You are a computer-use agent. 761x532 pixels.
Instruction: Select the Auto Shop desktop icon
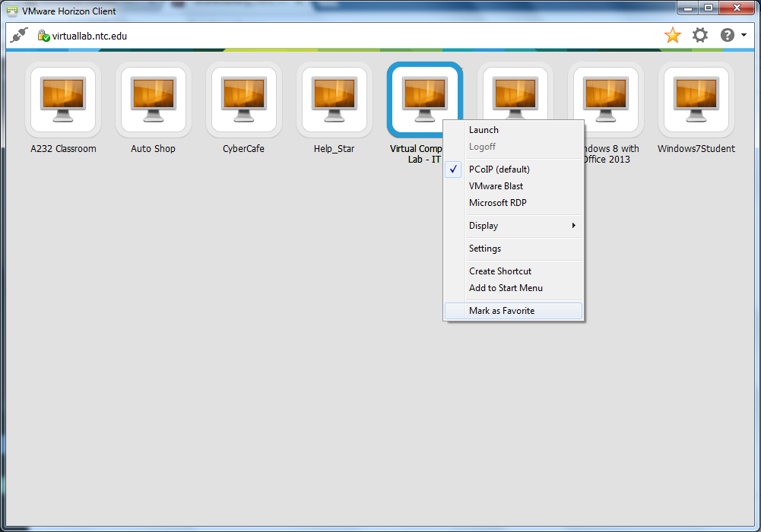pos(154,100)
